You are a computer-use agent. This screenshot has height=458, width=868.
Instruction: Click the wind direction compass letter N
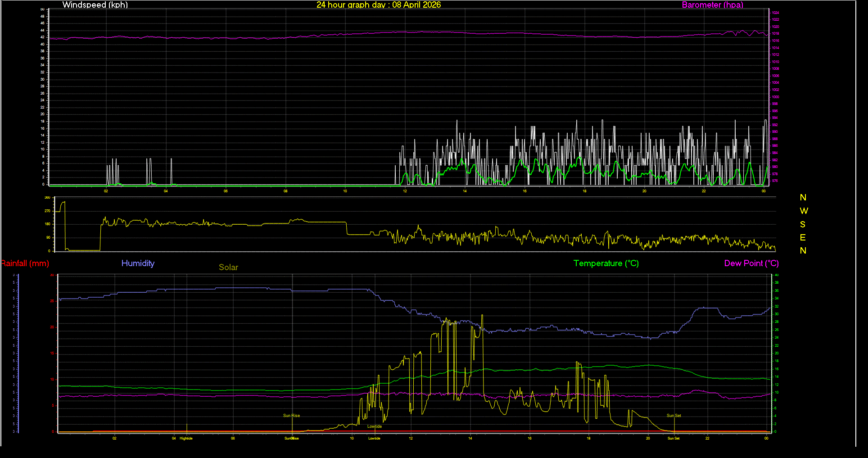(803, 197)
